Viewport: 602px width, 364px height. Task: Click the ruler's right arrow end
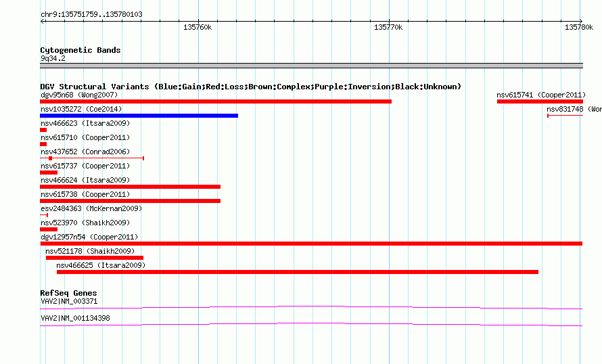point(581,21)
